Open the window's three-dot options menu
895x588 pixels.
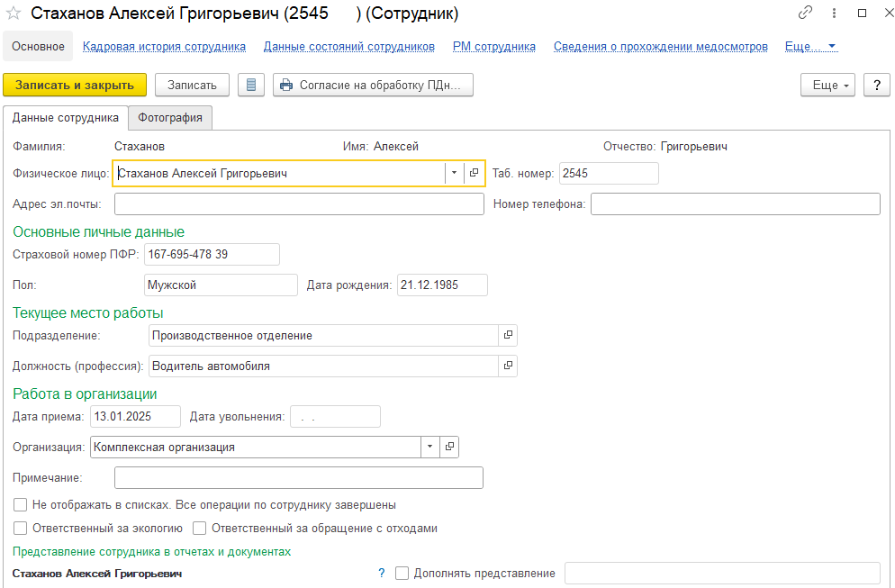(x=835, y=14)
